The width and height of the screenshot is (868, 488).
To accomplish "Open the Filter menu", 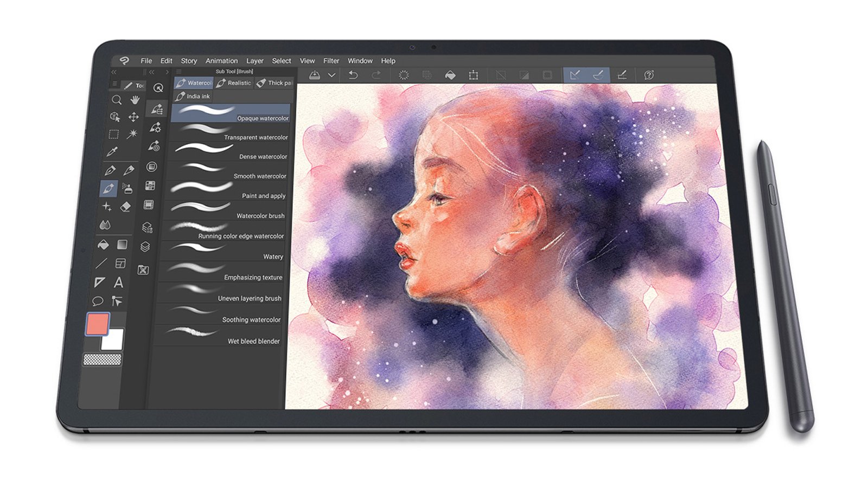I will (x=330, y=61).
